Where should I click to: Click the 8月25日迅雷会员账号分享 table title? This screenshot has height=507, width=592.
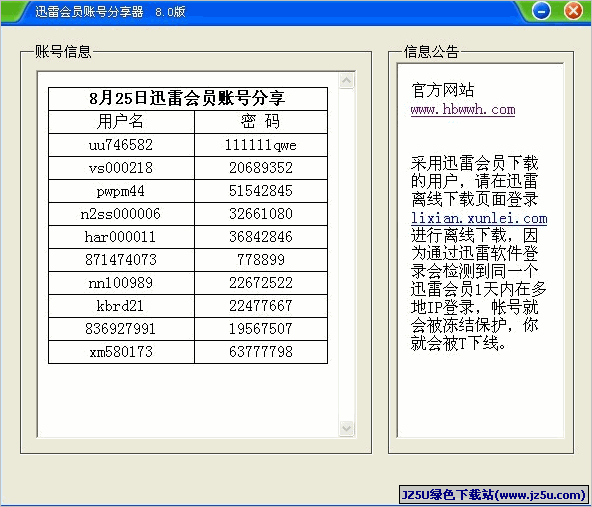point(188,99)
